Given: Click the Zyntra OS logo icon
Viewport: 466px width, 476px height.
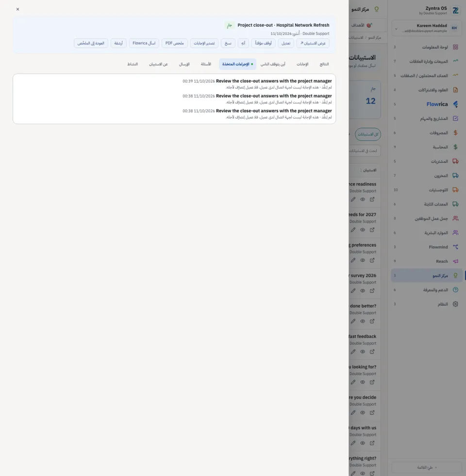Looking at the screenshot, I should point(455,11).
